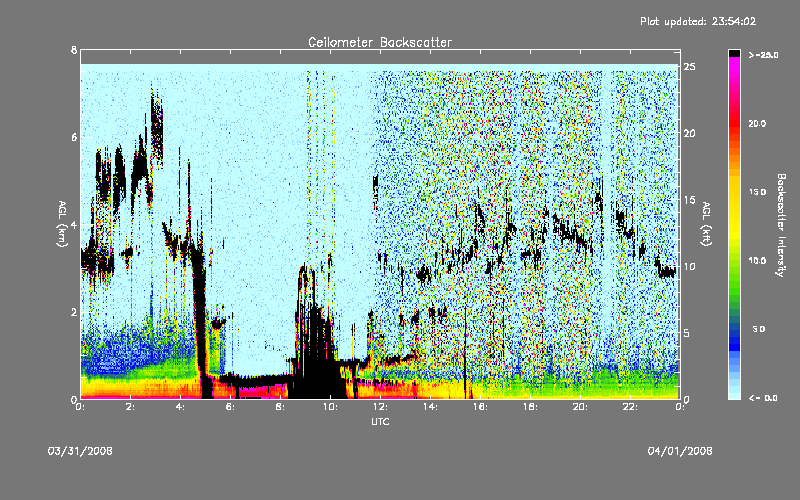Click the left y-axis tick label 8
Viewport: 800px width, 500px height.
pos(74,50)
